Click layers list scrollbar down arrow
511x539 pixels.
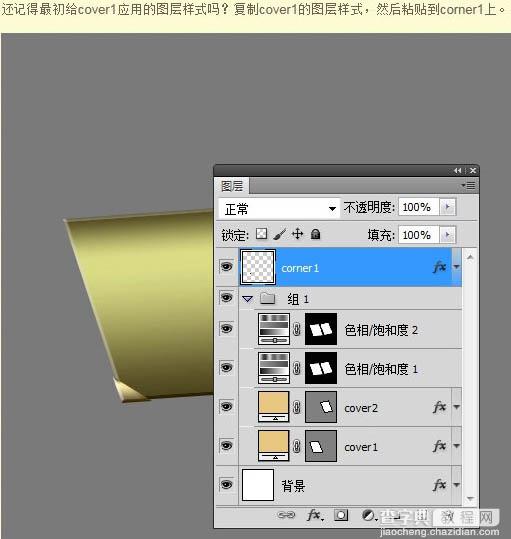[x=470, y=498]
